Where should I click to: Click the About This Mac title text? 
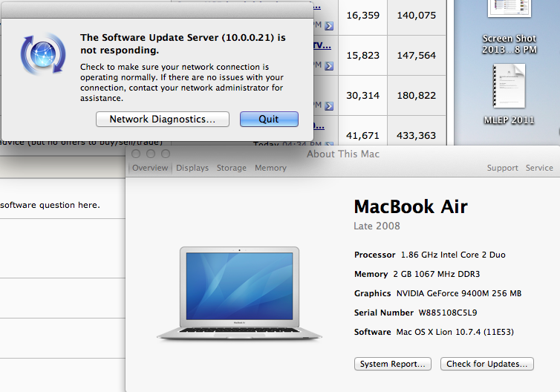(343, 154)
